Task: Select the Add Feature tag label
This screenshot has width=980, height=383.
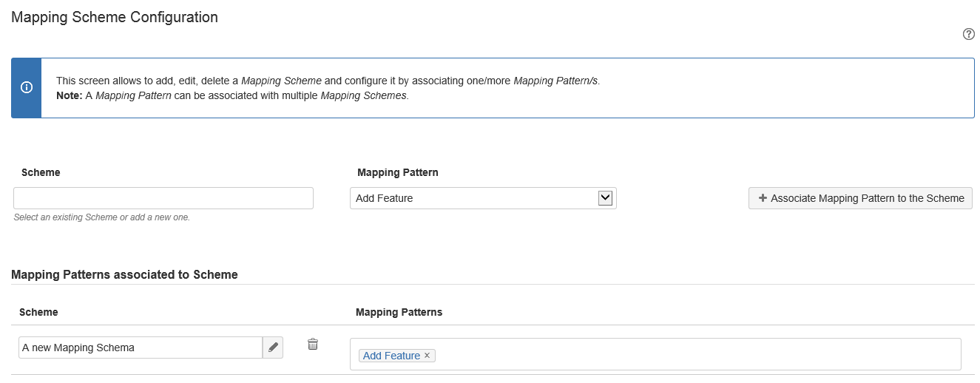Action: [x=391, y=356]
